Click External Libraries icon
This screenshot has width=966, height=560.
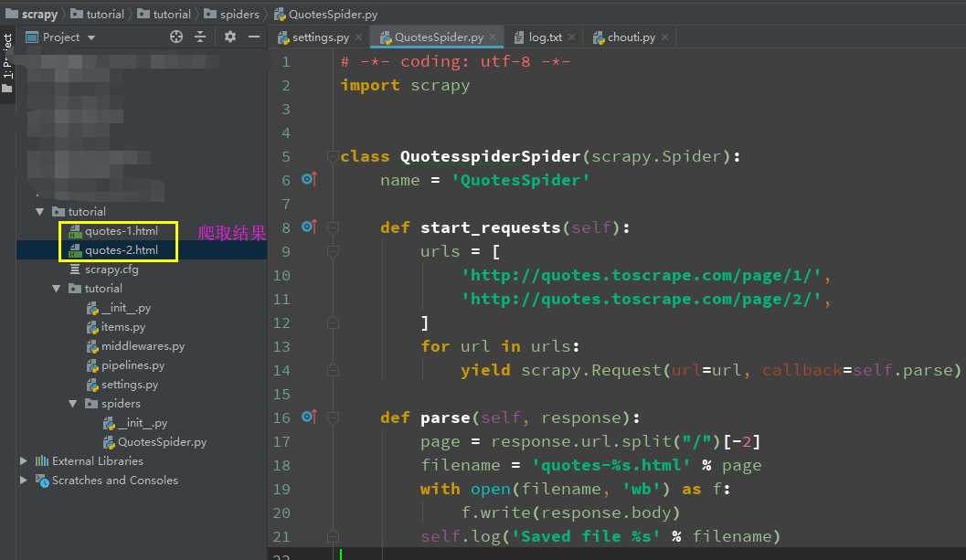(x=42, y=460)
